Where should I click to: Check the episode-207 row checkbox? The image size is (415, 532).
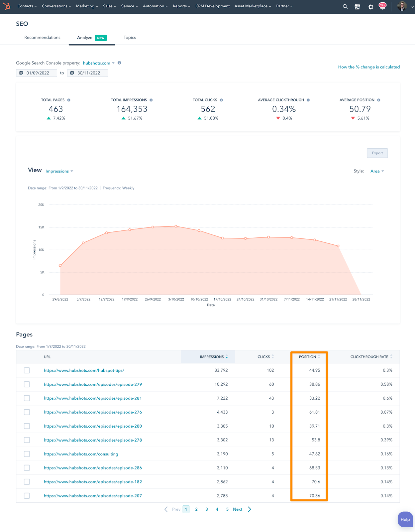point(27,496)
